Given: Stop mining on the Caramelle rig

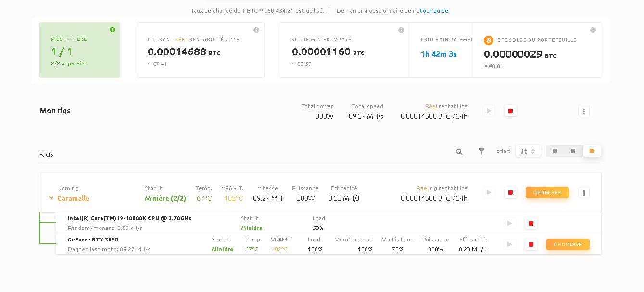Looking at the screenshot, I should (510, 192).
